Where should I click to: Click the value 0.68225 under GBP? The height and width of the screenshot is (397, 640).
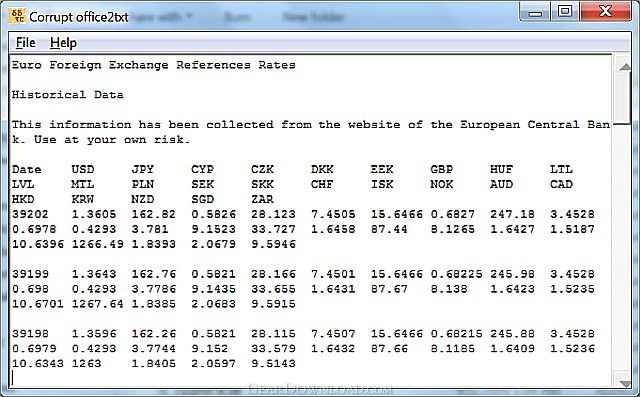pyautogui.click(x=456, y=274)
